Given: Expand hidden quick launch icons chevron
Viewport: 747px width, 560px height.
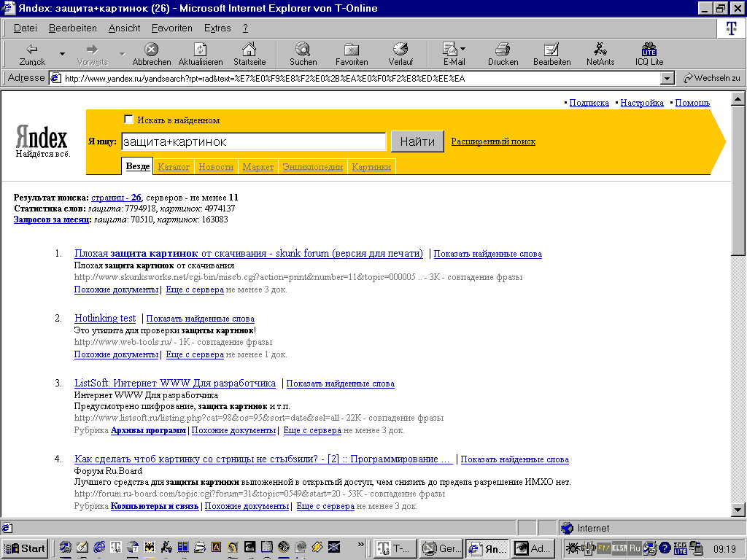Looking at the screenshot, I should click(x=360, y=545).
